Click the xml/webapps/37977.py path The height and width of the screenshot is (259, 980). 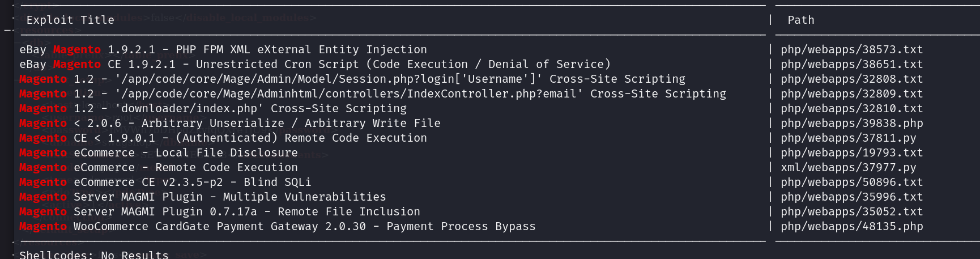tap(848, 168)
